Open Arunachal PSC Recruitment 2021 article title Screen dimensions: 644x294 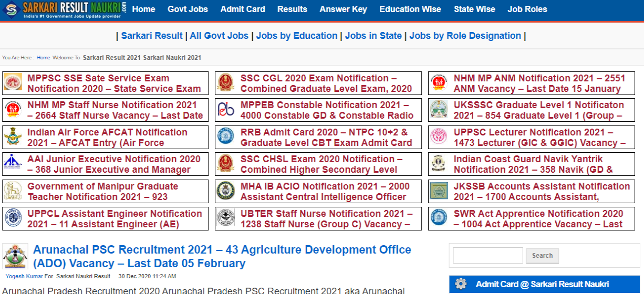point(222,257)
